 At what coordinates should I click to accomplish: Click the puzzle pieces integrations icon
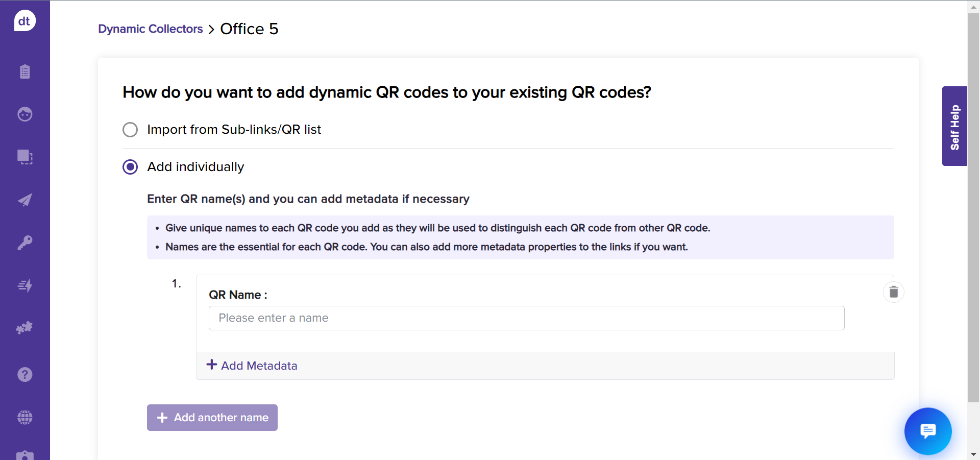click(24, 328)
